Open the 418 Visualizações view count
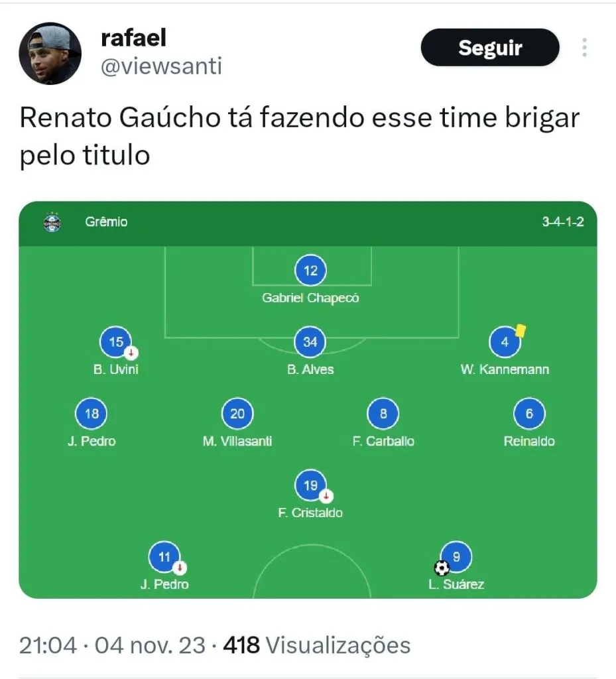The height and width of the screenshot is (679, 616). [317, 645]
